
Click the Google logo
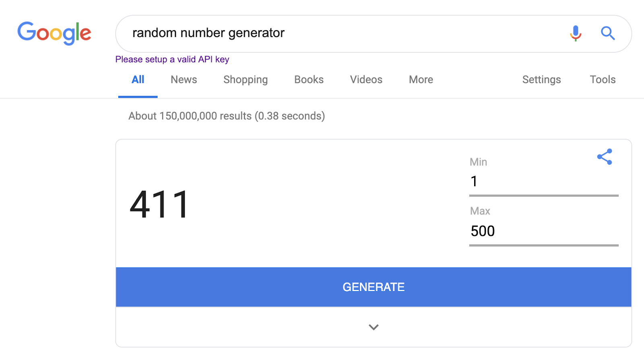coord(54,33)
